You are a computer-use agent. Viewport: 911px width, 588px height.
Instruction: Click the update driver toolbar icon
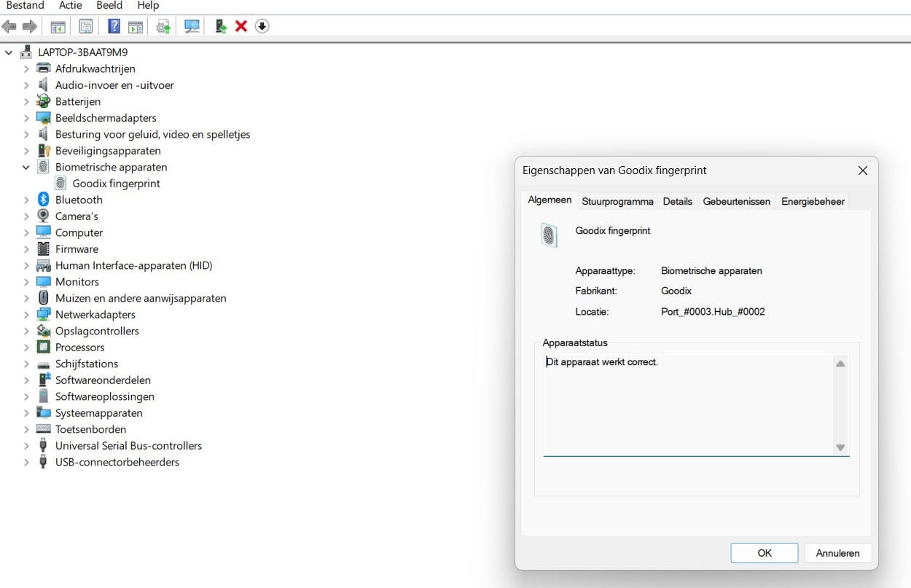tap(164, 27)
